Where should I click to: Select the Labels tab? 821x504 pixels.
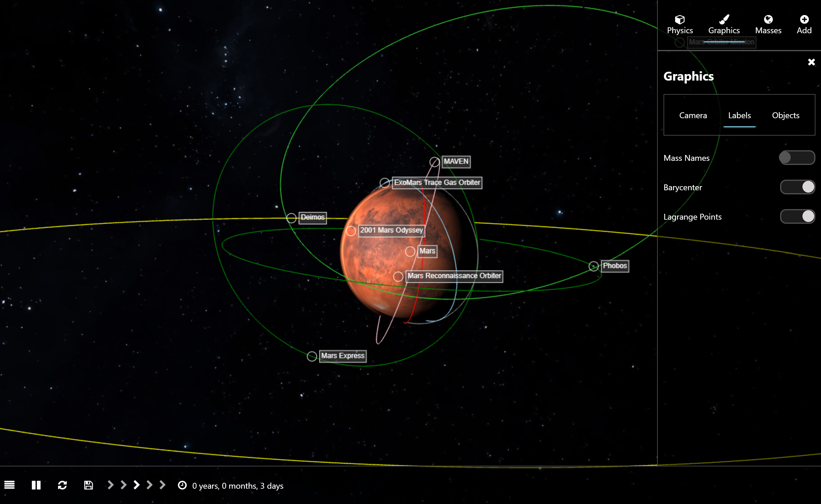click(739, 115)
